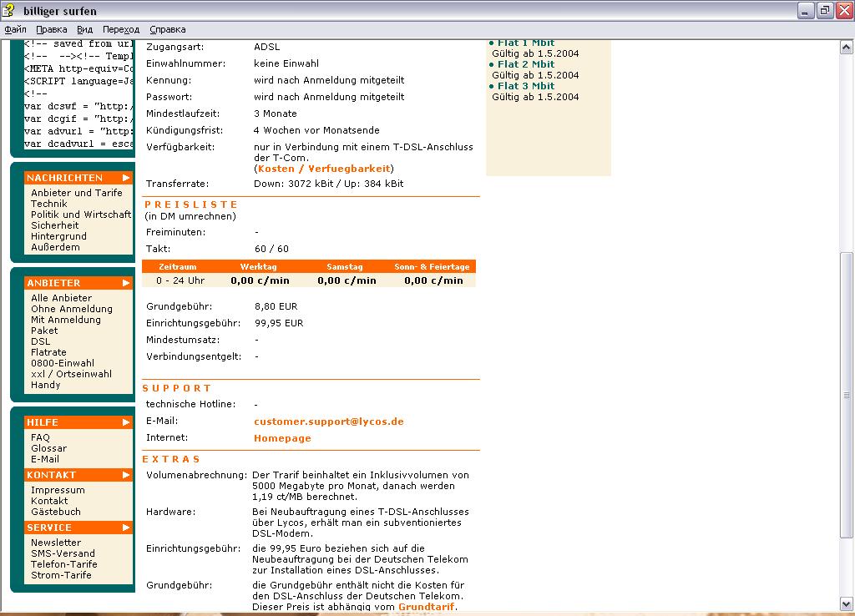Open the Handy link

(45, 386)
